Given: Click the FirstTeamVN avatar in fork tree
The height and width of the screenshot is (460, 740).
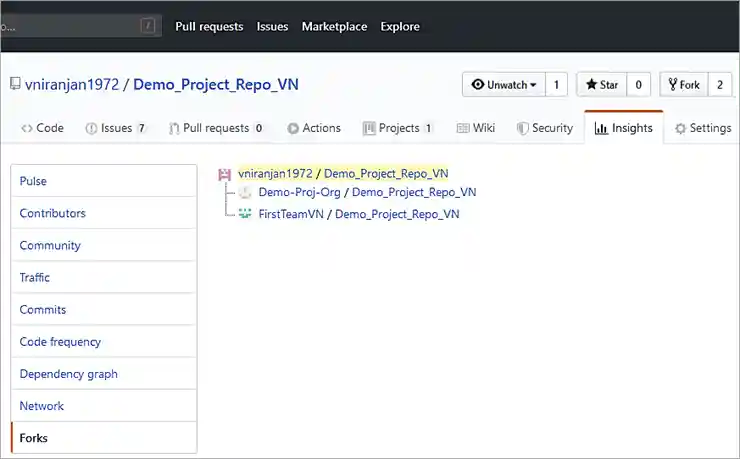Looking at the screenshot, I should coord(245,214).
